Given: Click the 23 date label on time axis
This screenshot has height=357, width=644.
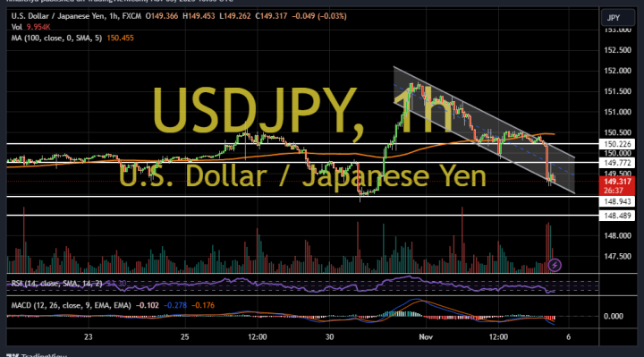Looking at the screenshot, I should 89,337.
